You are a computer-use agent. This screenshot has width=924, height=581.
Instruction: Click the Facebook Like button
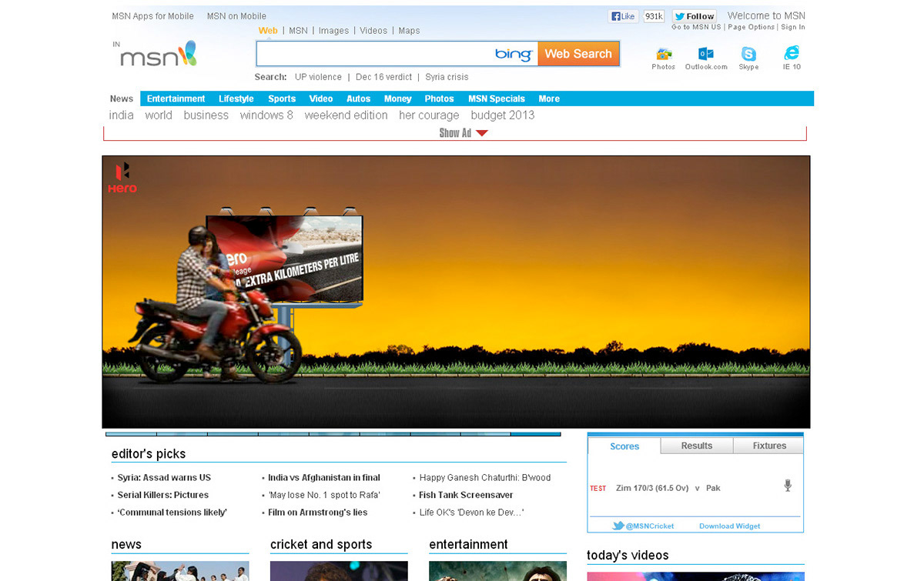[623, 16]
